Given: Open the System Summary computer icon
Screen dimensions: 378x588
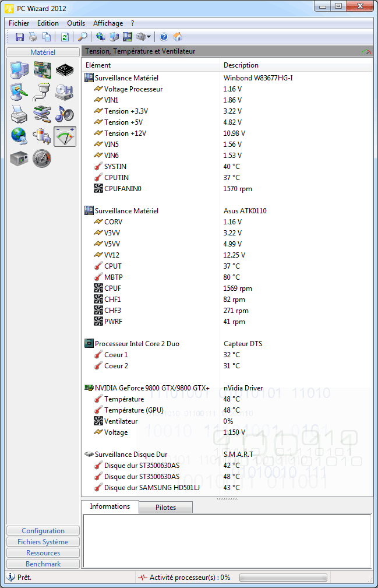Looking at the screenshot, I should coord(19,70).
